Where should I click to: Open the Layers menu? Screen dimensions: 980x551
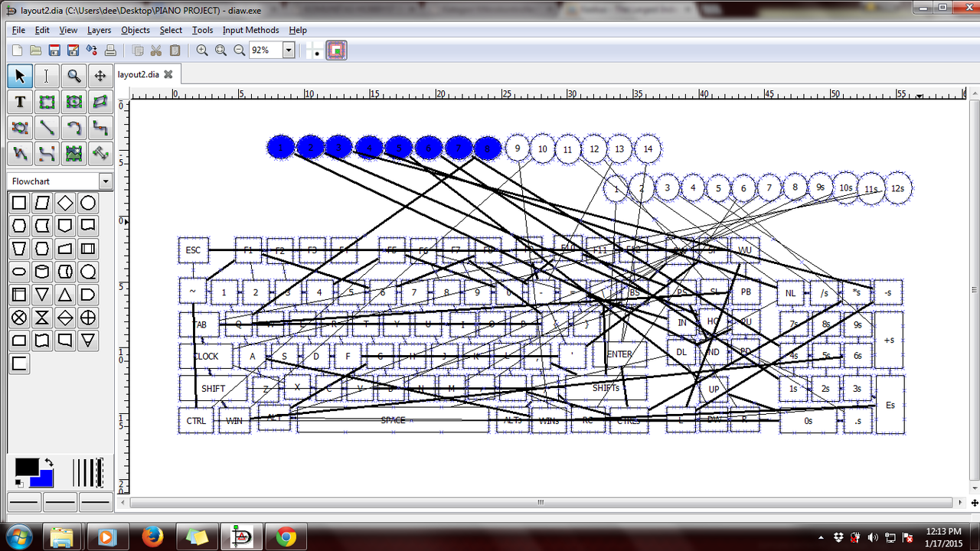[x=99, y=30]
